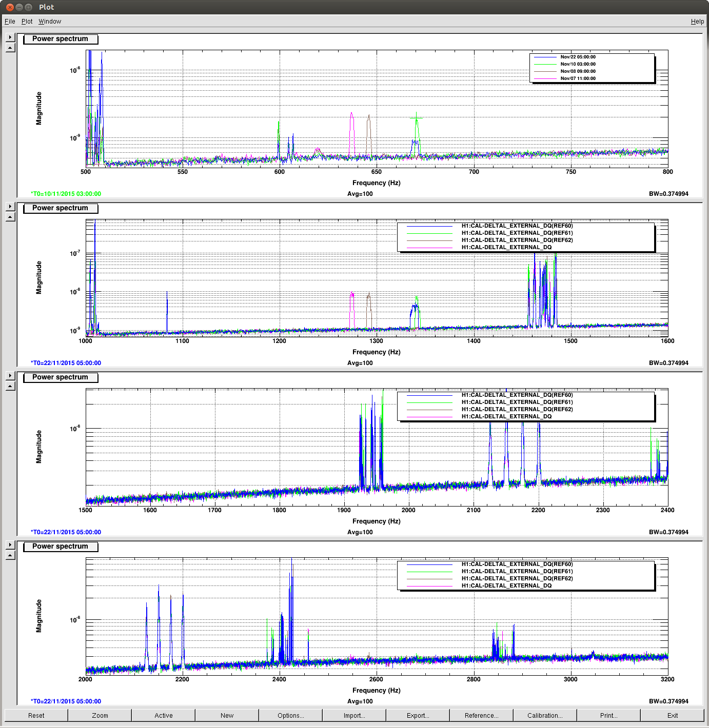
Task: Click the Magnitude axis label of fourth plot
Action: pyautogui.click(x=39, y=616)
